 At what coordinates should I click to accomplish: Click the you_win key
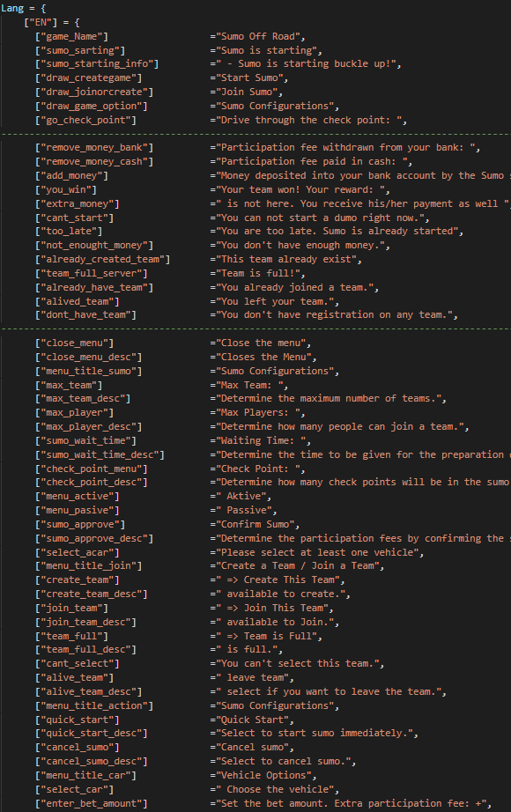66,189
